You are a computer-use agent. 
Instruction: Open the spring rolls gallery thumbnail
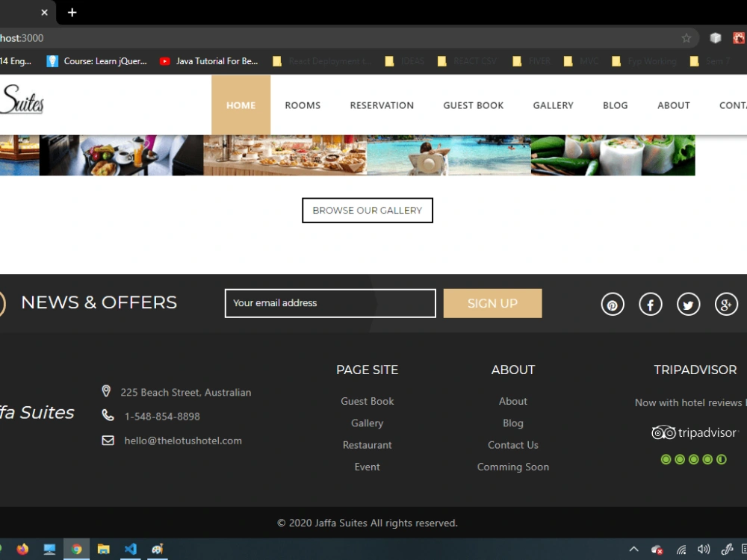point(613,155)
